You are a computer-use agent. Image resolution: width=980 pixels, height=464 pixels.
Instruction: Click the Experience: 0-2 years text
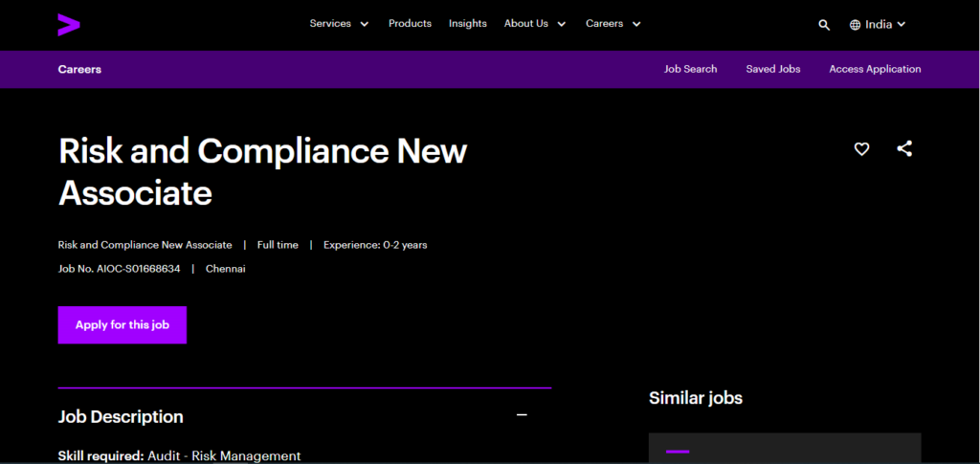coord(375,245)
